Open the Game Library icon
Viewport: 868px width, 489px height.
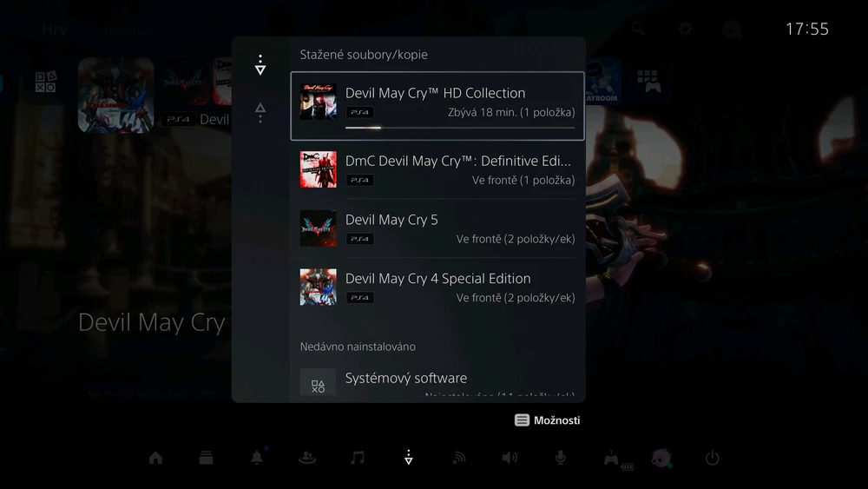click(x=648, y=81)
